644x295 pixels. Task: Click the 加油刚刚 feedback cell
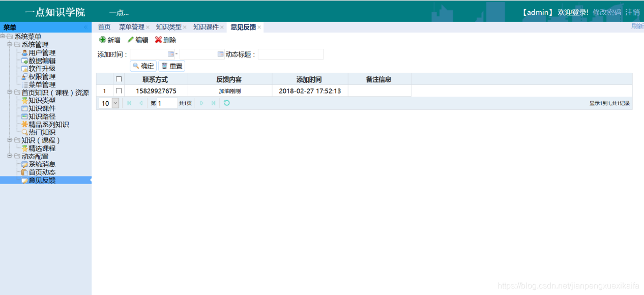[x=229, y=91]
